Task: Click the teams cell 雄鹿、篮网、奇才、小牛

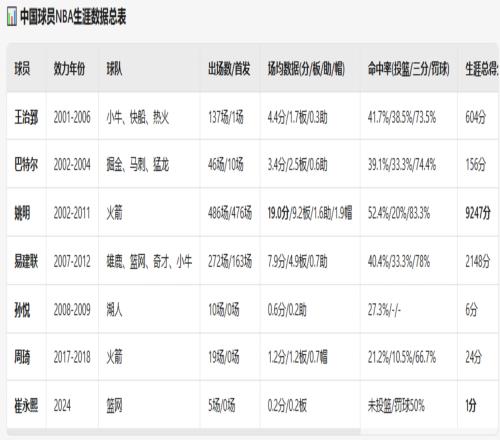Action: (x=149, y=261)
